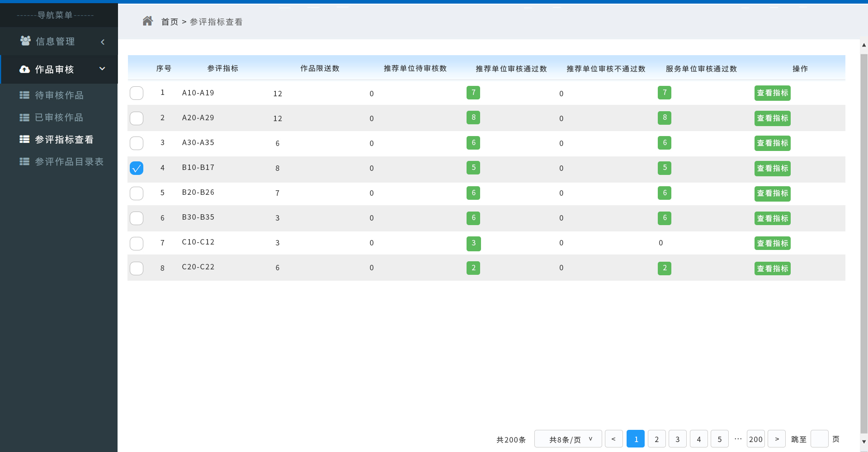
Task: Click the 跳至 page number input field
Action: (819, 439)
